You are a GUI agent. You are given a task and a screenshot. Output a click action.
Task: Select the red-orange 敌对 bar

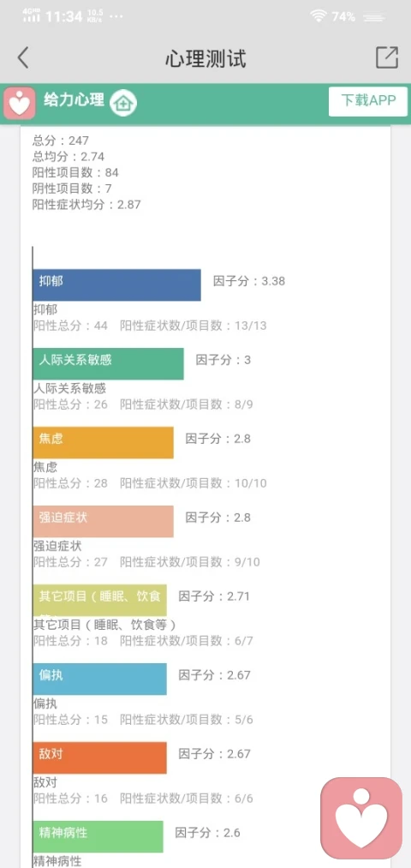pos(99,757)
